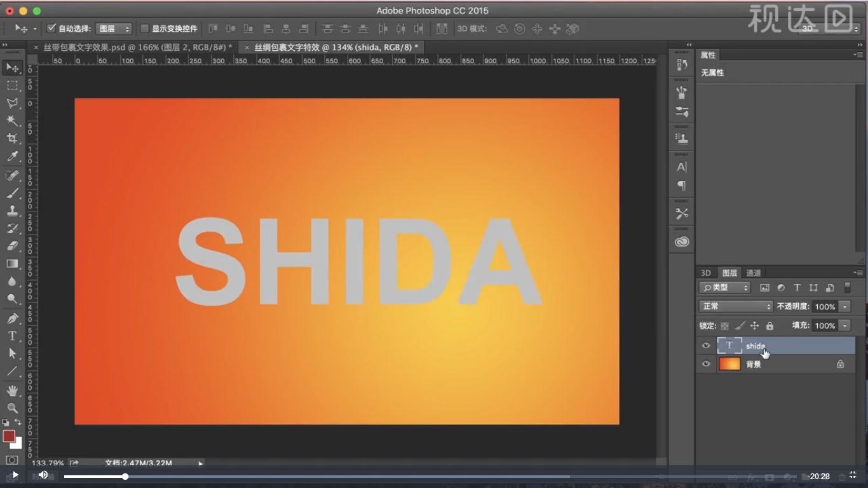Click the Tool Presets panel icon

point(682,214)
